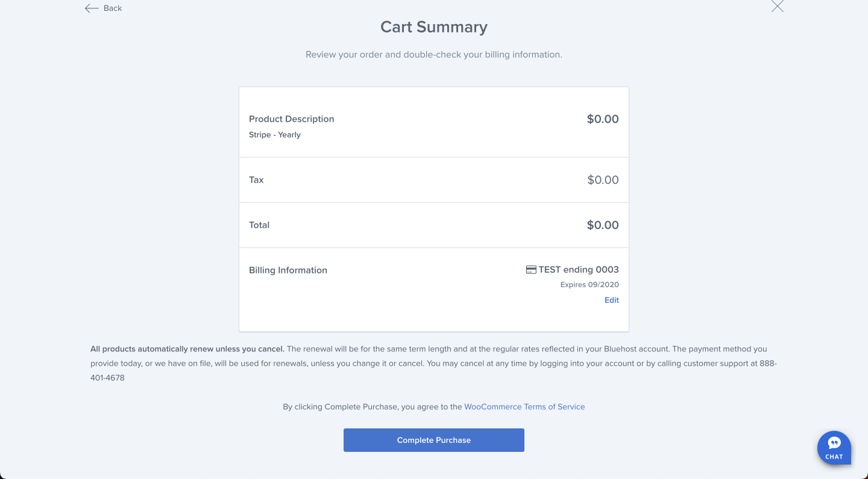The image size is (868, 479).
Task: Click the Tax amount $0.00
Action: click(603, 180)
